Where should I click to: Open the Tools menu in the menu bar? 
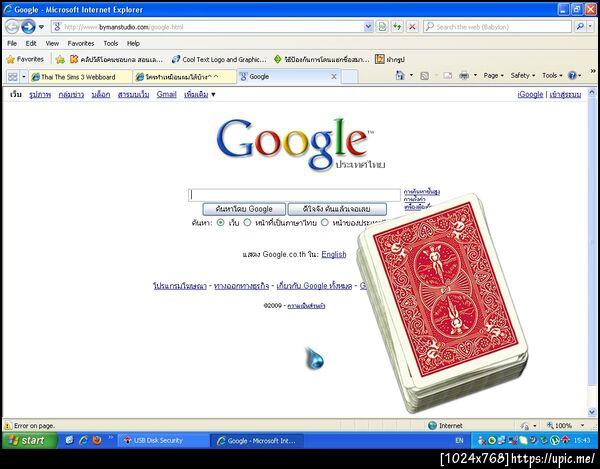tap(111, 43)
